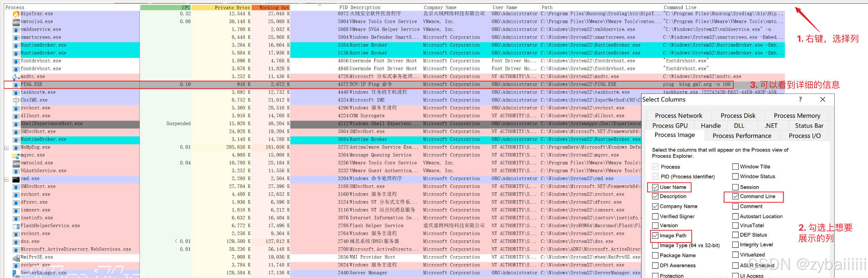
Task: Switch to the Process I/O tab
Action: point(805,136)
